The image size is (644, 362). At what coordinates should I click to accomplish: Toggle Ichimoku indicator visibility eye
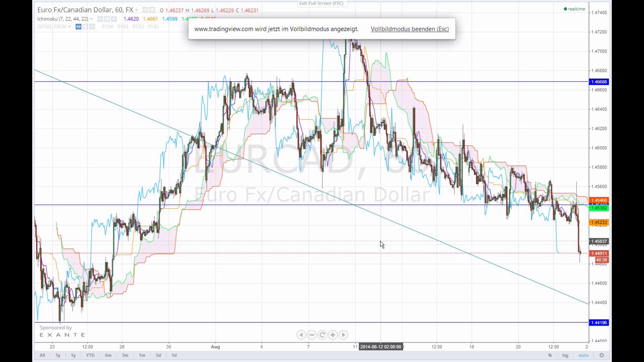[100, 19]
